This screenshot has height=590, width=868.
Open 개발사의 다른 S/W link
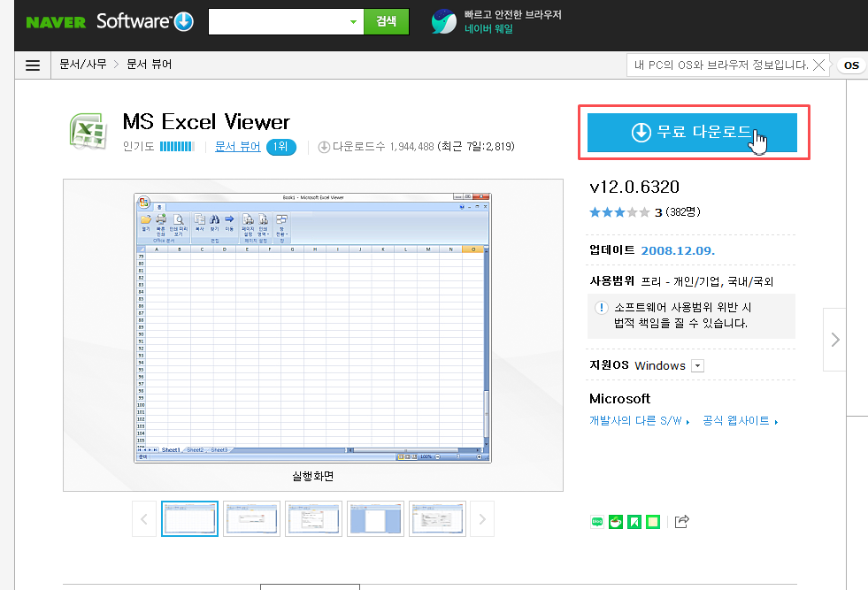coord(640,421)
